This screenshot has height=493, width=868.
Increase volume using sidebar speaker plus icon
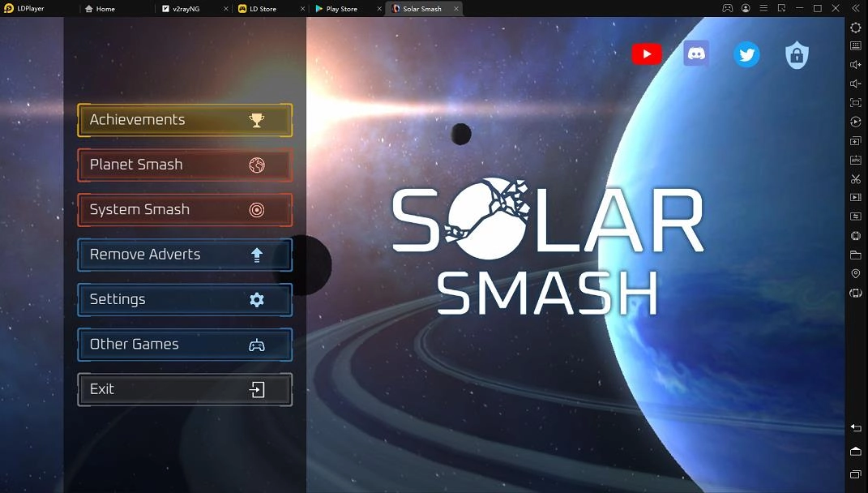tap(856, 65)
